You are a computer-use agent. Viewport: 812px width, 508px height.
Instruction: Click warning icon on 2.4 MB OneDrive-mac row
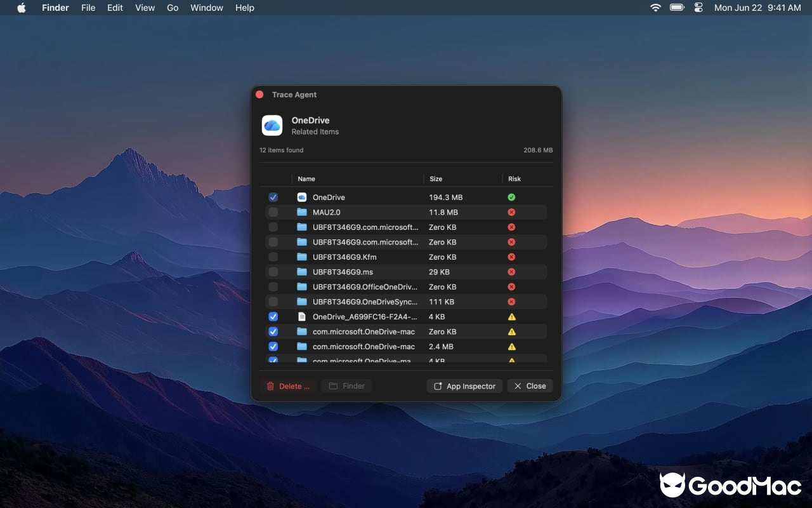[x=511, y=347]
